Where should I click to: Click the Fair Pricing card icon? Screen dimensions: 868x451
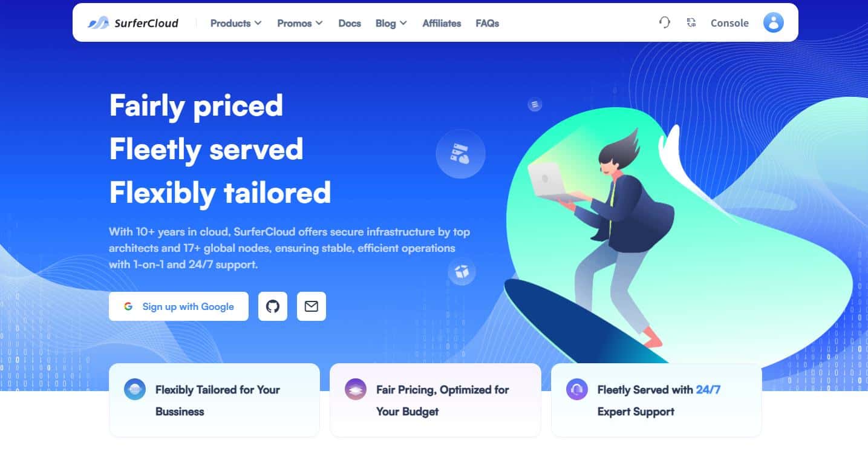coord(356,390)
